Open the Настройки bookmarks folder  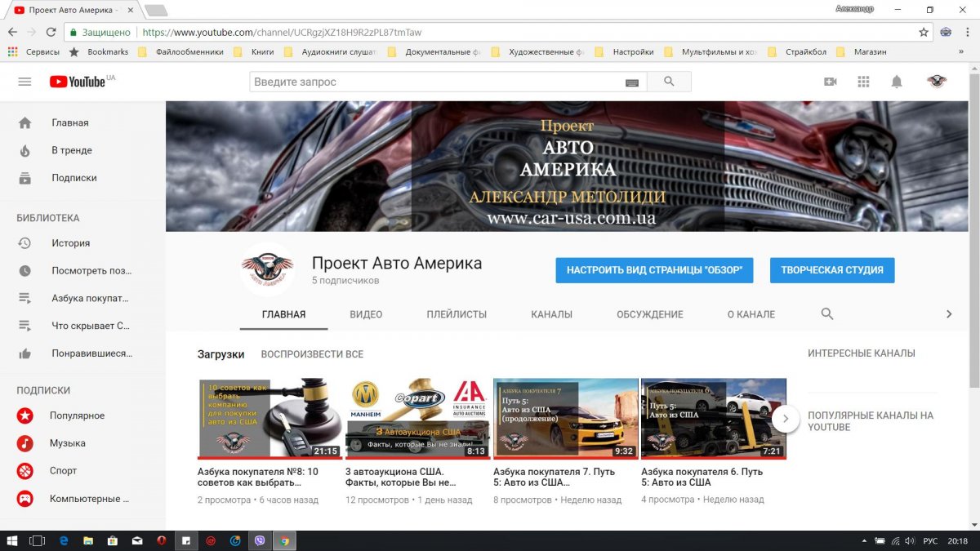pyautogui.click(x=624, y=51)
